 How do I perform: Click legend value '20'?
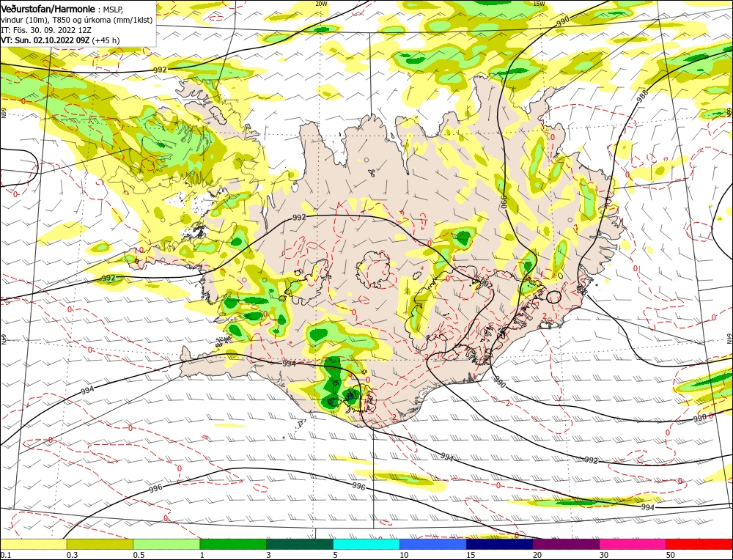[x=537, y=555]
